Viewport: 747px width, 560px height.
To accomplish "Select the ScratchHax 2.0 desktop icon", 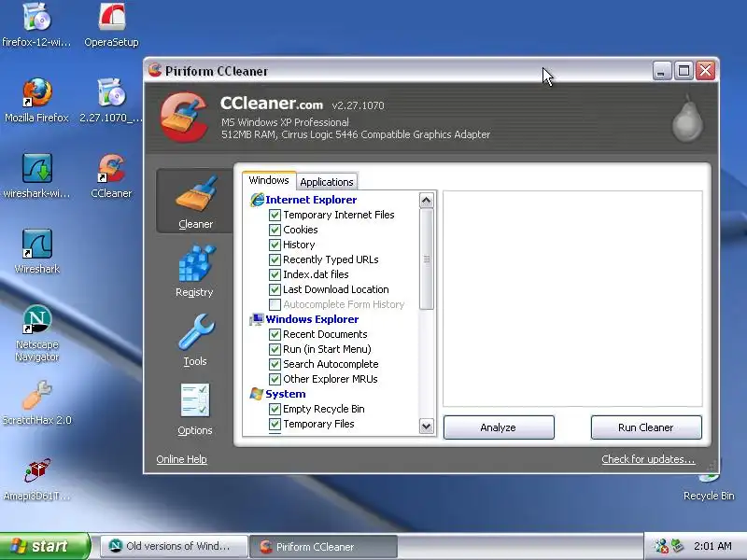I will 36,403.
